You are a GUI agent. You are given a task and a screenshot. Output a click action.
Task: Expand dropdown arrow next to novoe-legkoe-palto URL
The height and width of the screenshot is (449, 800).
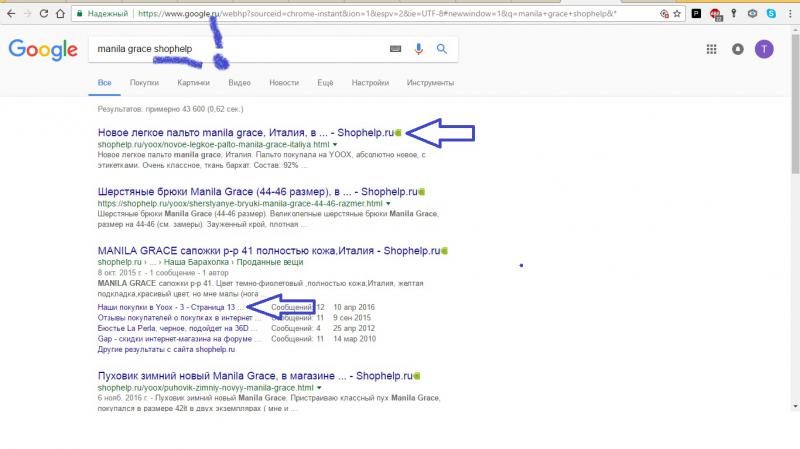point(335,144)
